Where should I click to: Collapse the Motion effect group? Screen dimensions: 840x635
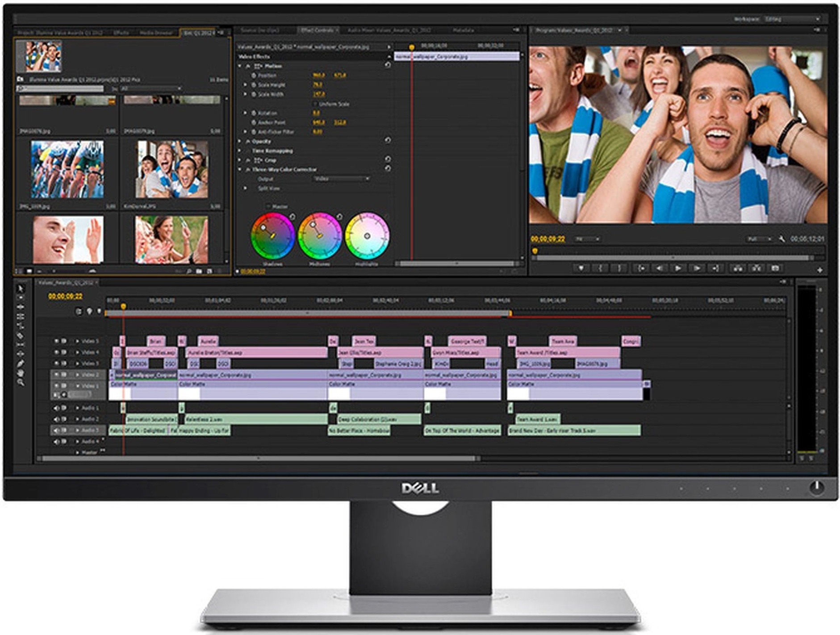click(240, 66)
